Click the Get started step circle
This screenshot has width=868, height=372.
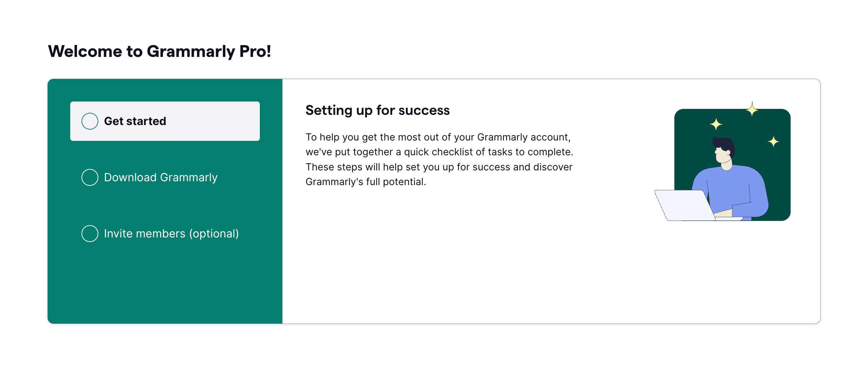coord(90,121)
